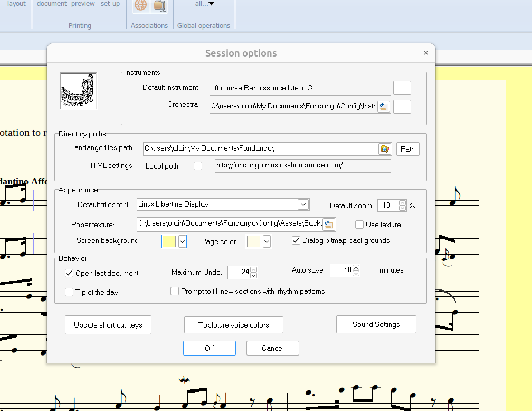This screenshot has height=411, width=532.
Task: Click the globe icon in Associations
Action: (140, 5)
